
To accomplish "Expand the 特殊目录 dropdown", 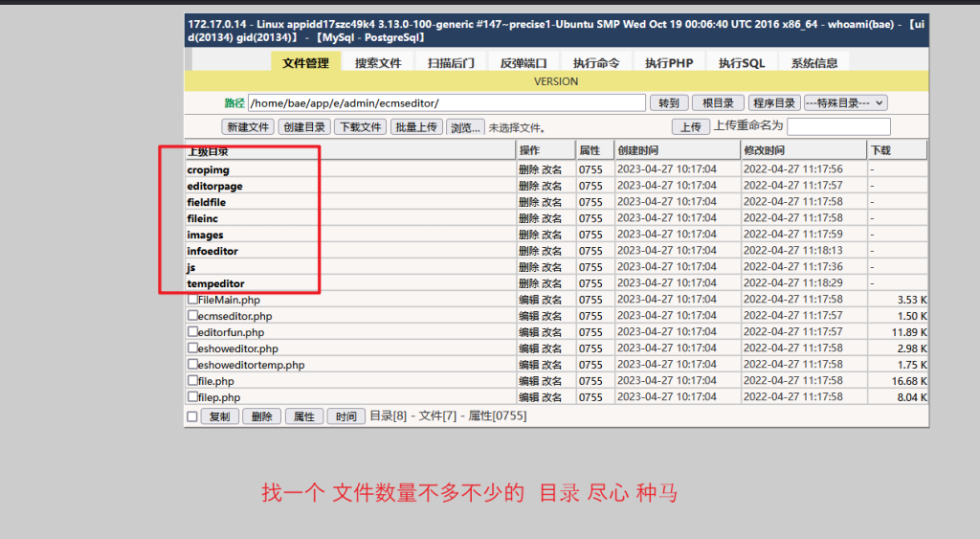I will point(845,102).
